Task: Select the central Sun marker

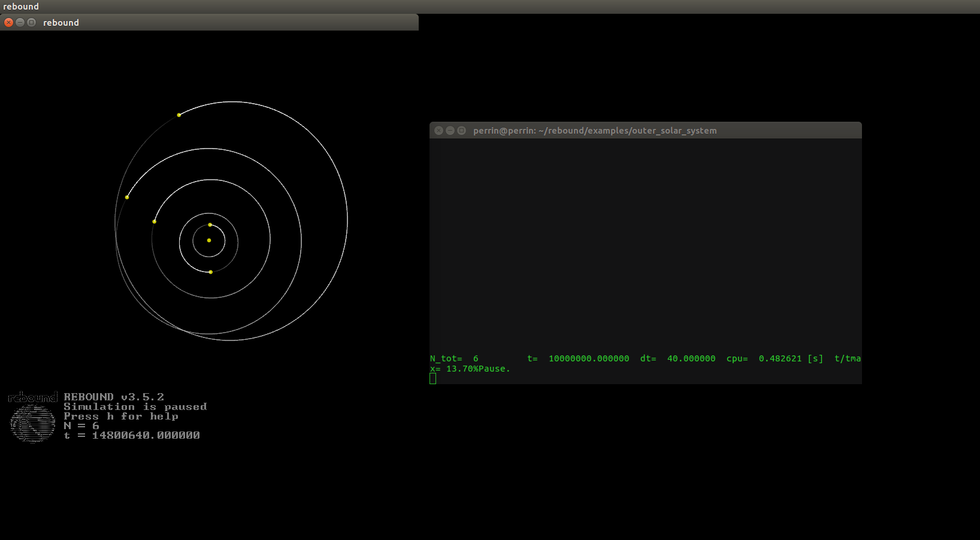Action: 208,240
